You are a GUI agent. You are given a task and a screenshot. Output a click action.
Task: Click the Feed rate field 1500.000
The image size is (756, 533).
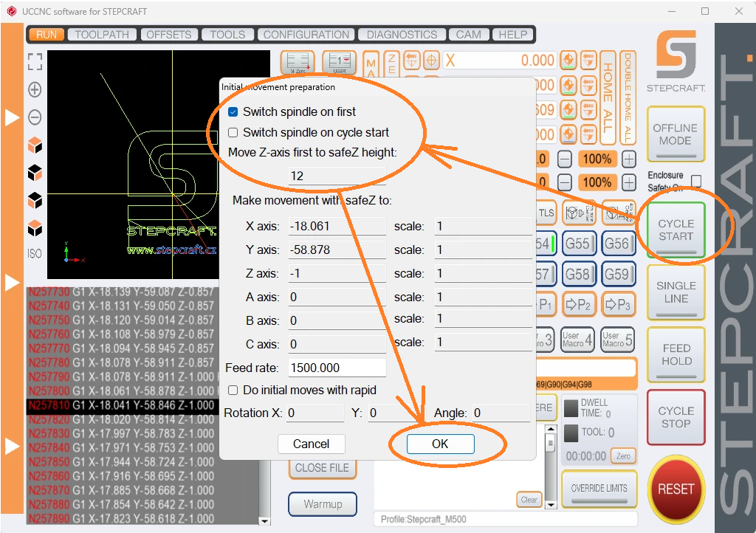tap(337, 368)
